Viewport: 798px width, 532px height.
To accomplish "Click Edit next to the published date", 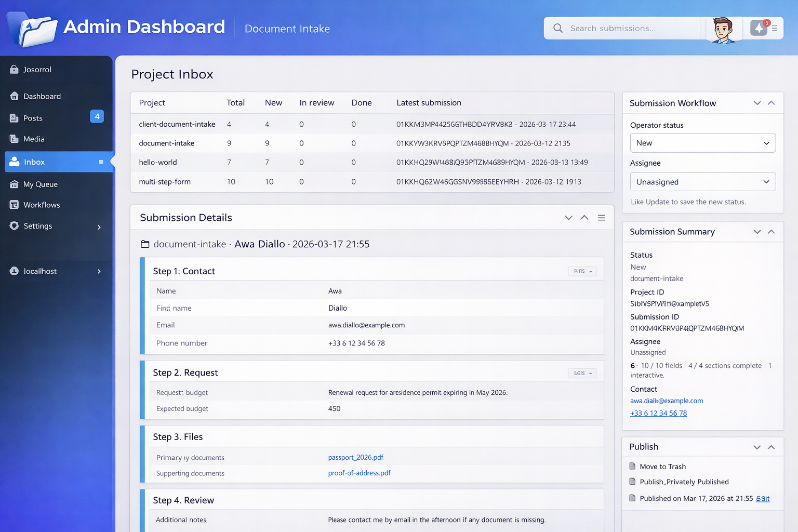I will click(762, 498).
